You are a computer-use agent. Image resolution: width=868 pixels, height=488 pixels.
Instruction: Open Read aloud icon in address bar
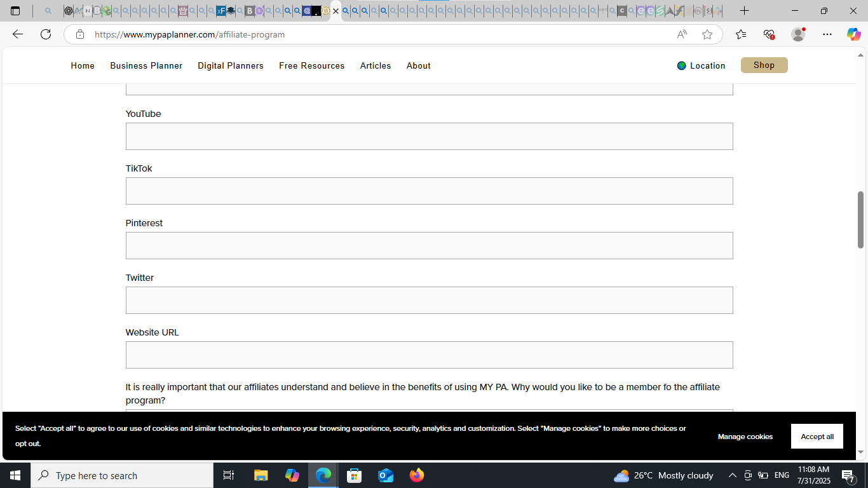[682, 34]
